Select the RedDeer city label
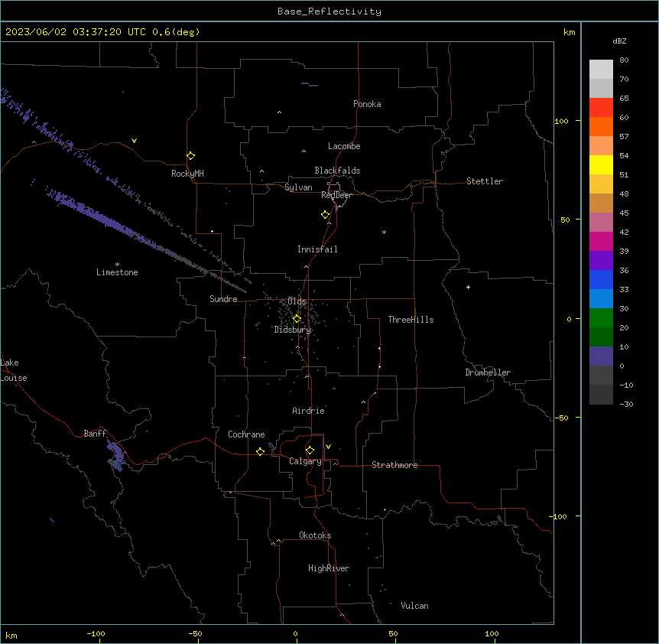 click(336, 195)
